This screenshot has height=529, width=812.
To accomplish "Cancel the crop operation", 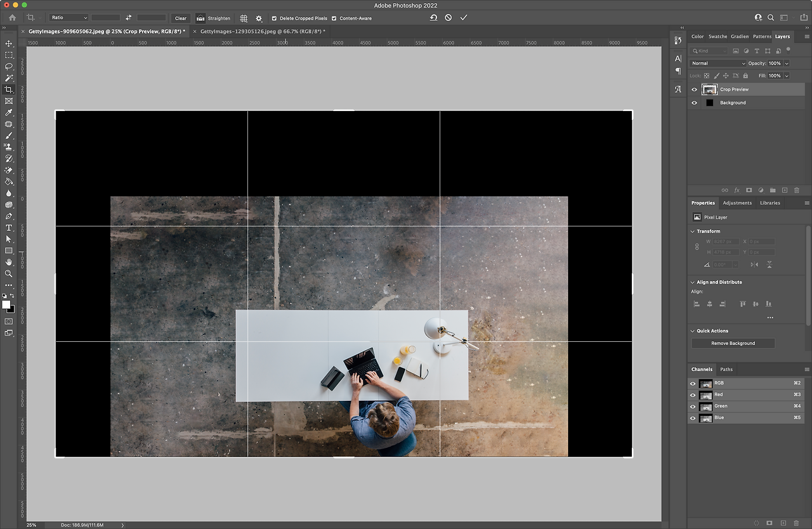I will 449,18.
